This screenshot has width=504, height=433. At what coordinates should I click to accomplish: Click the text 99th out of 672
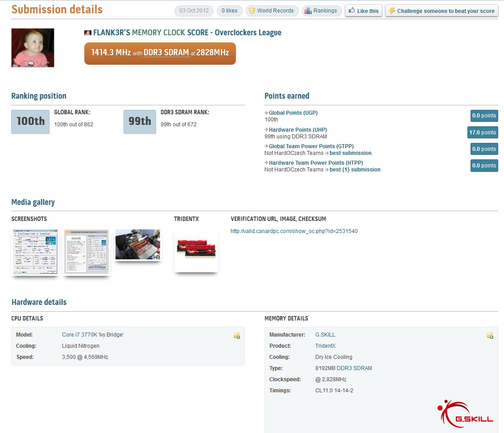pyautogui.click(x=178, y=125)
